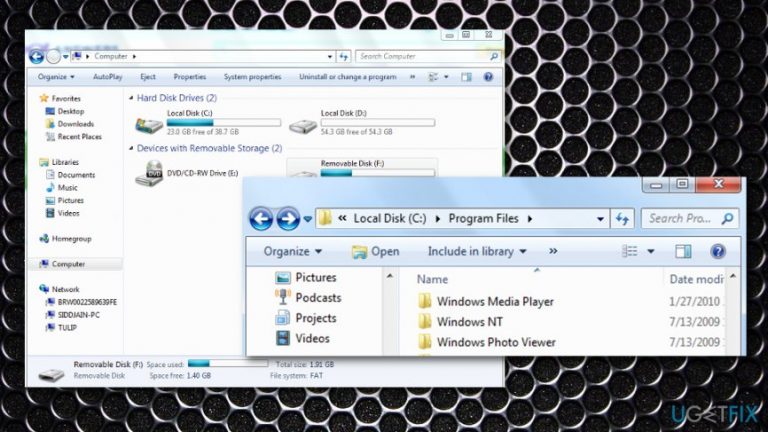This screenshot has width=768, height=432.
Task: Select Computer in navigation sidebar
Action: pyautogui.click(x=62, y=264)
